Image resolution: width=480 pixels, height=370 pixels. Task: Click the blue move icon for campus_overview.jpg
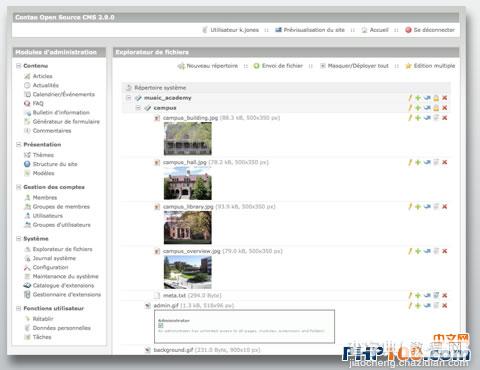pos(427,251)
